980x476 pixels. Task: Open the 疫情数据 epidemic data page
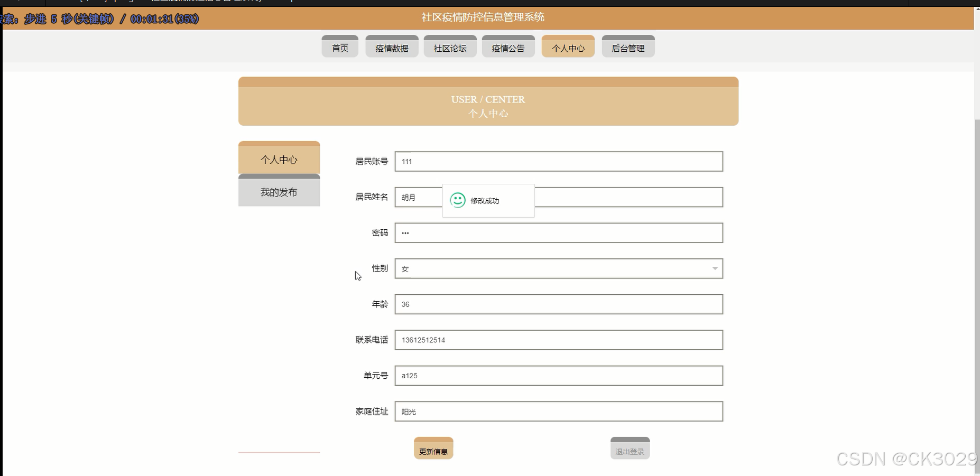(x=392, y=47)
